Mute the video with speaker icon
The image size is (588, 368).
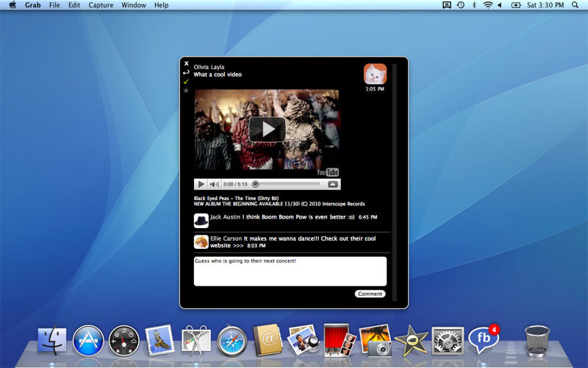[x=214, y=184]
